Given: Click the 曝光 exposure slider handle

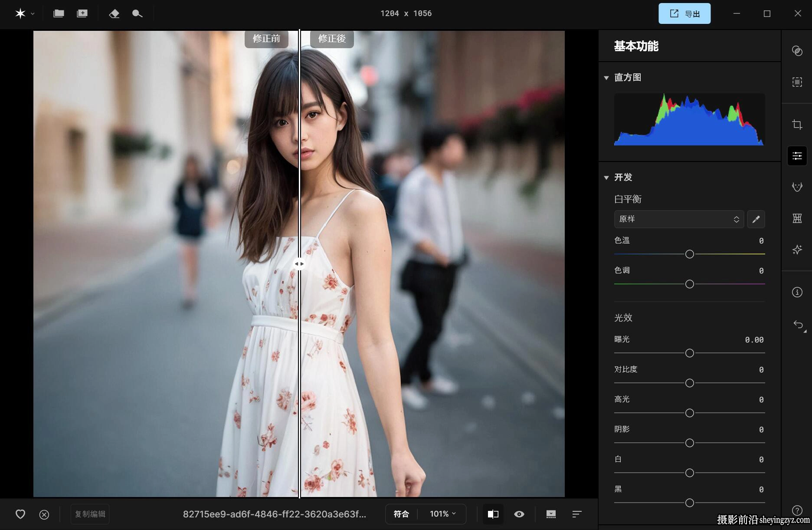Looking at the screenshot, I should coord(689,353).
